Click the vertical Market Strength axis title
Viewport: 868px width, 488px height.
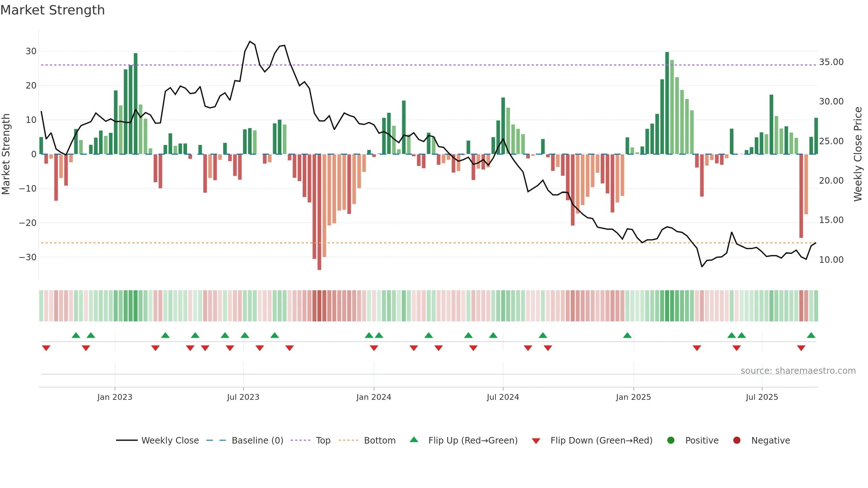6,154
